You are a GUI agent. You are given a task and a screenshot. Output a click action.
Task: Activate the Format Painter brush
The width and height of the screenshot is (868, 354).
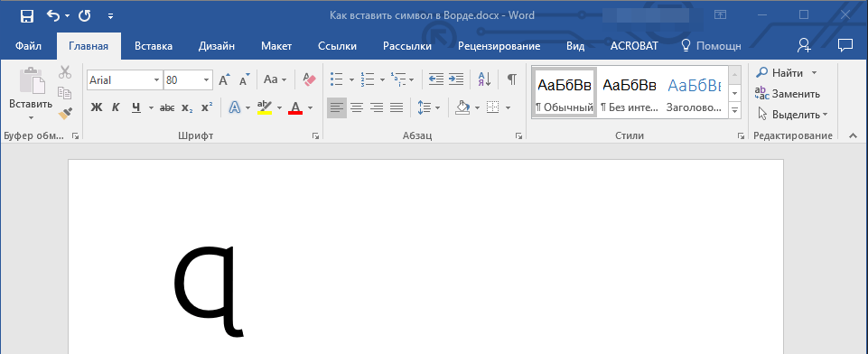point(65,114)
